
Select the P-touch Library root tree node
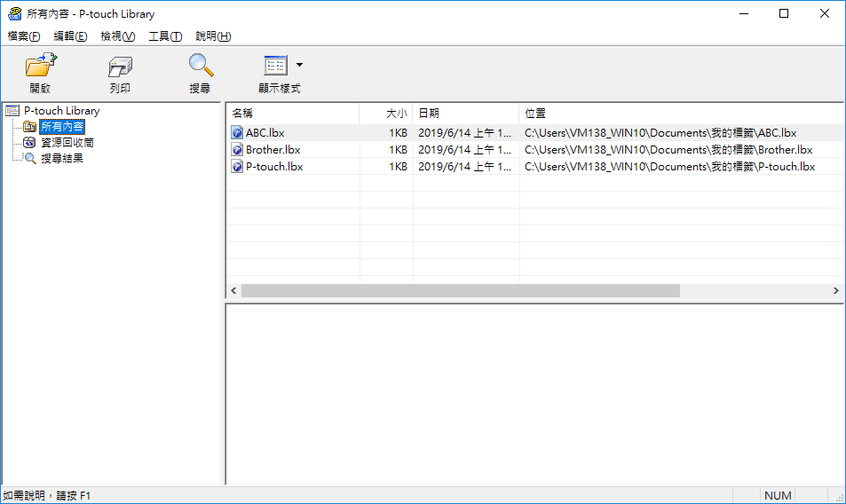61,111
